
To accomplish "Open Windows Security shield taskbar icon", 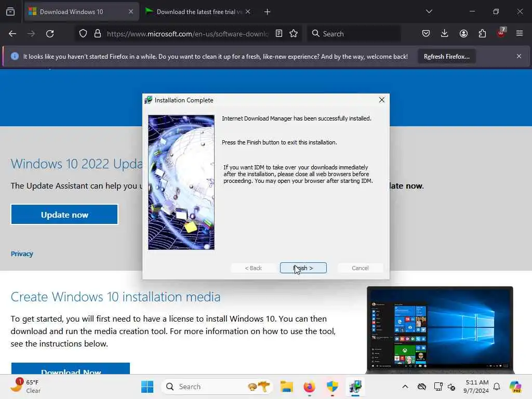I will 332,387.
